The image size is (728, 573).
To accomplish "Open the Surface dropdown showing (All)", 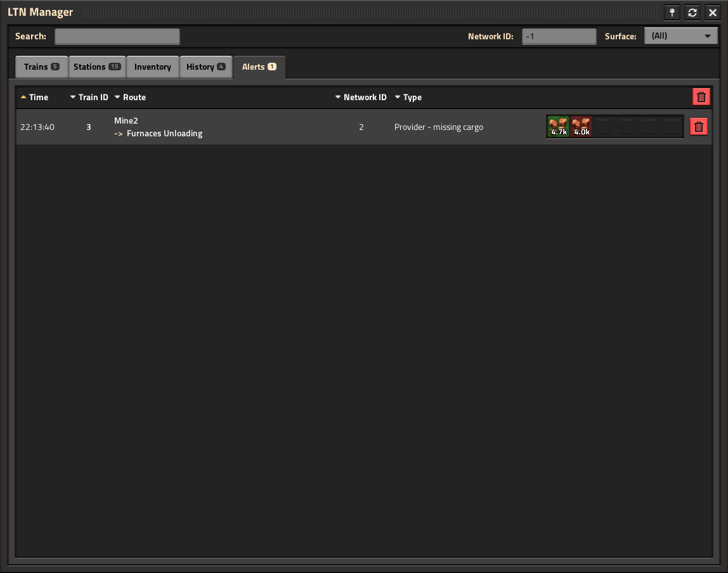I will click(680, 35).
